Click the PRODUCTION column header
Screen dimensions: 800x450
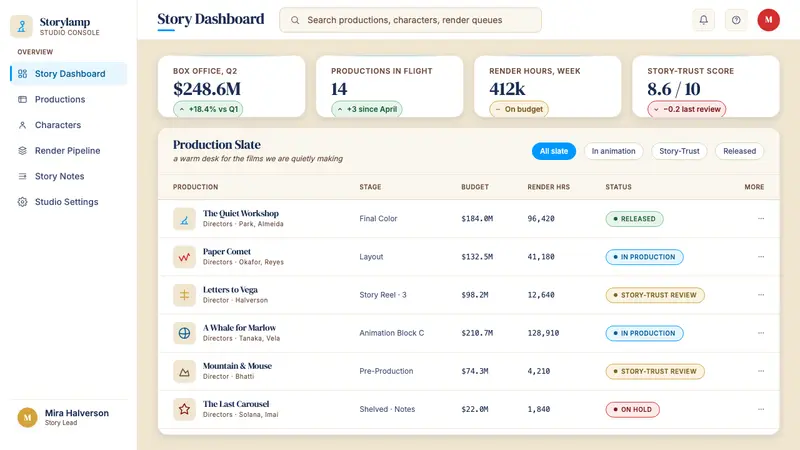[195, 187]
